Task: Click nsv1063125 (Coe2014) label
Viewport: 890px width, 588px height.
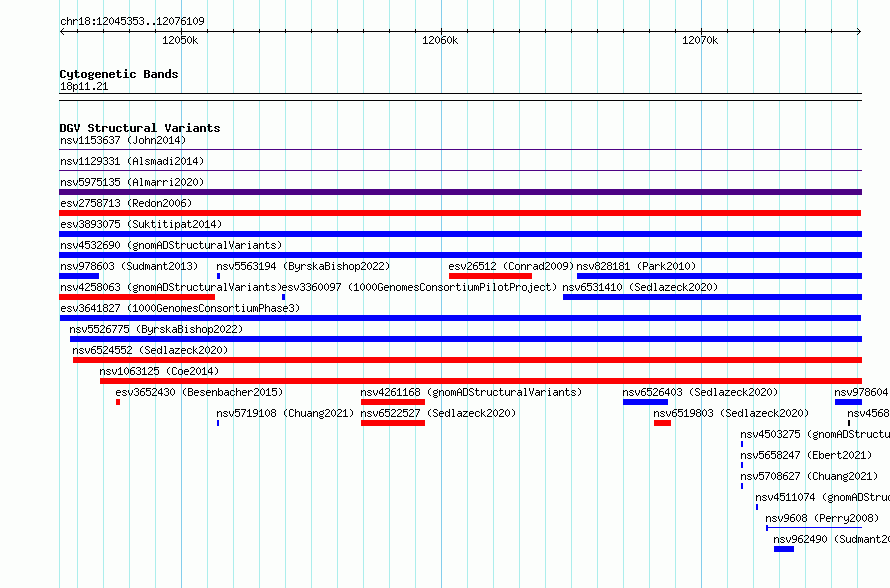Action: click(x=159, y=371)
